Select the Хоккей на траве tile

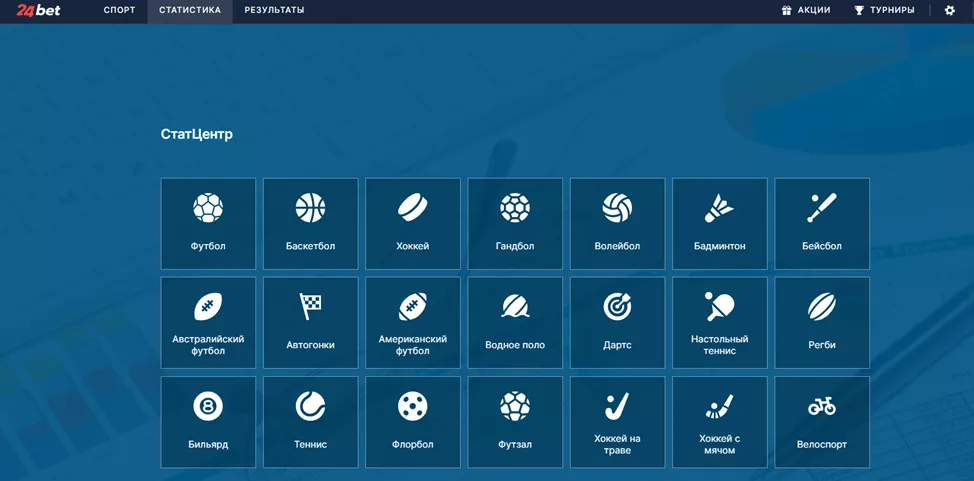617,422
